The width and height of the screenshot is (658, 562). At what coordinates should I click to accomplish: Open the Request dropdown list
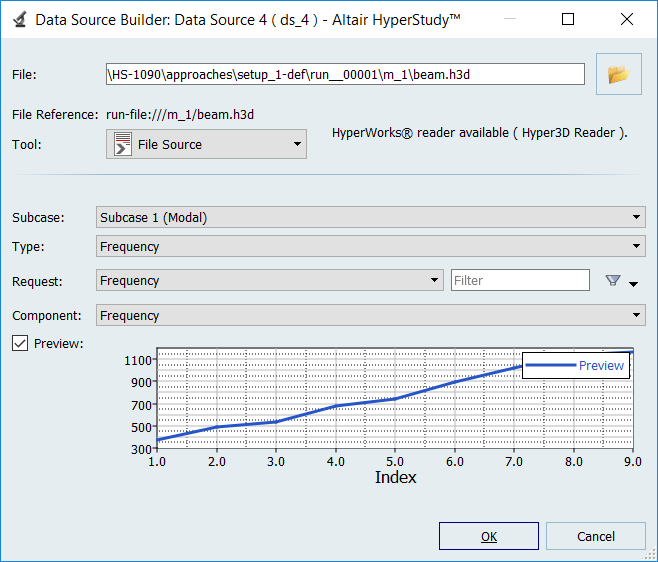270,281
